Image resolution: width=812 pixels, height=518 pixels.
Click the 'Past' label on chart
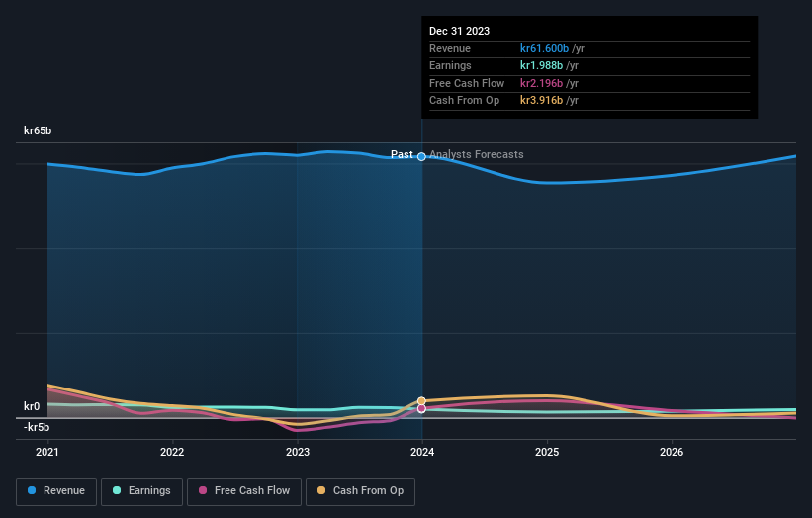[x=402, y=155]
